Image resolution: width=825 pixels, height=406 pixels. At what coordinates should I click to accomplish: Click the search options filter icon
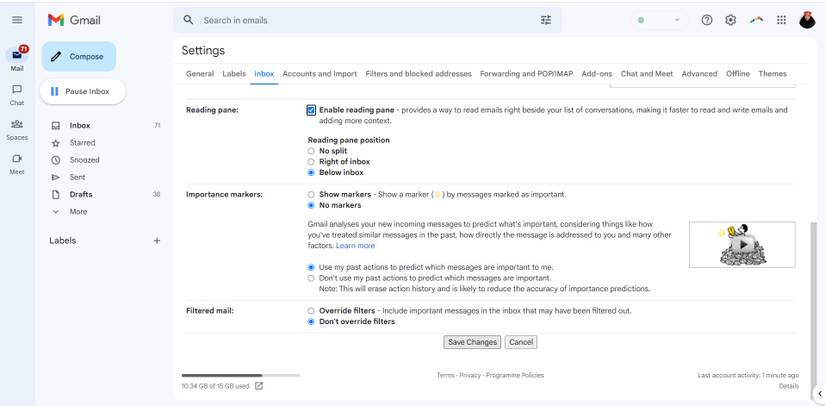(546, 20)
